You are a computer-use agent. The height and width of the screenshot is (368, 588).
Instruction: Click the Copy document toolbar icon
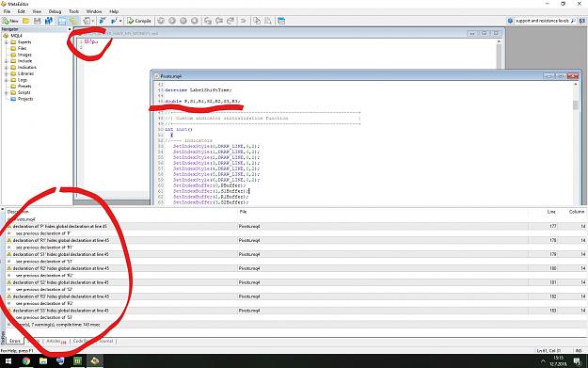[x=257, y=21]
